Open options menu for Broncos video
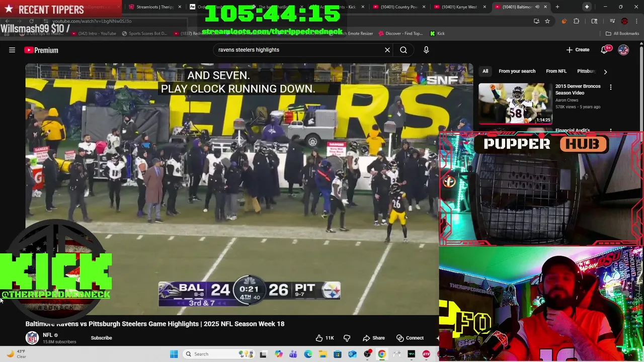The image size is (644, 362). coord(611,87)
